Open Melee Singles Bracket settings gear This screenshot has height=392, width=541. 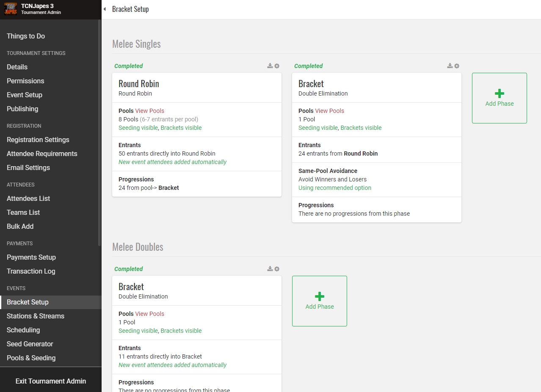click(457, 66)
